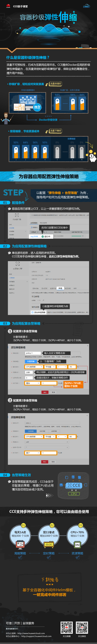Open the my2048 application link
Viewport: 97px width, 644px height.
tap(34, 236)
